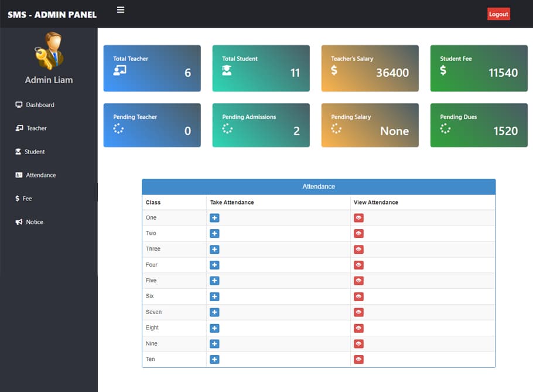Click the Total Teacher card icon
This screenshot has width=533, height=392.
tap(119, 70)
